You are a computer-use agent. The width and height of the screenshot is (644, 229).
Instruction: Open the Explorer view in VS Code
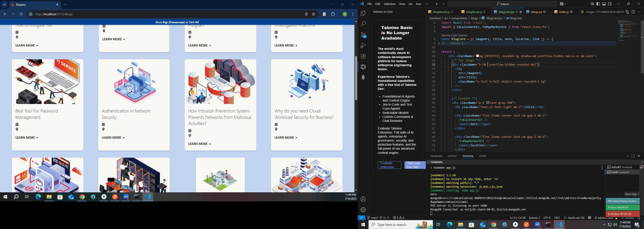point(363,13)
